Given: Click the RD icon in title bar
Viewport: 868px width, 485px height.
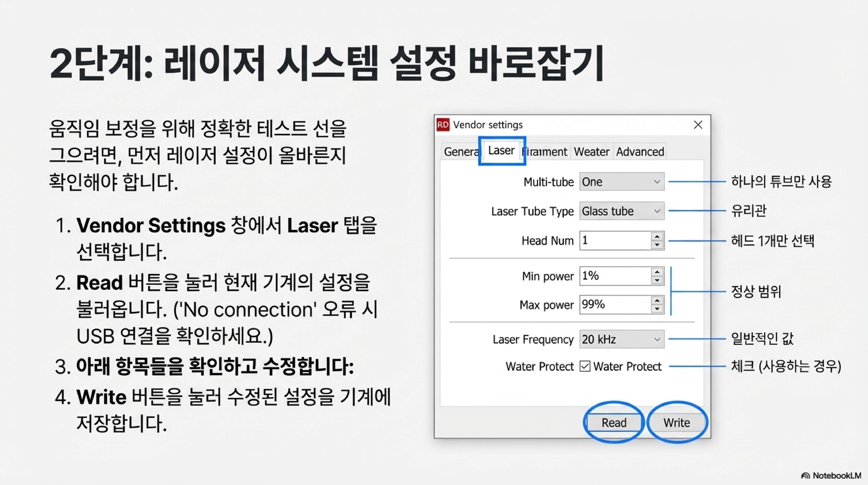Looking at the screenshot, I should pos(443,125).
